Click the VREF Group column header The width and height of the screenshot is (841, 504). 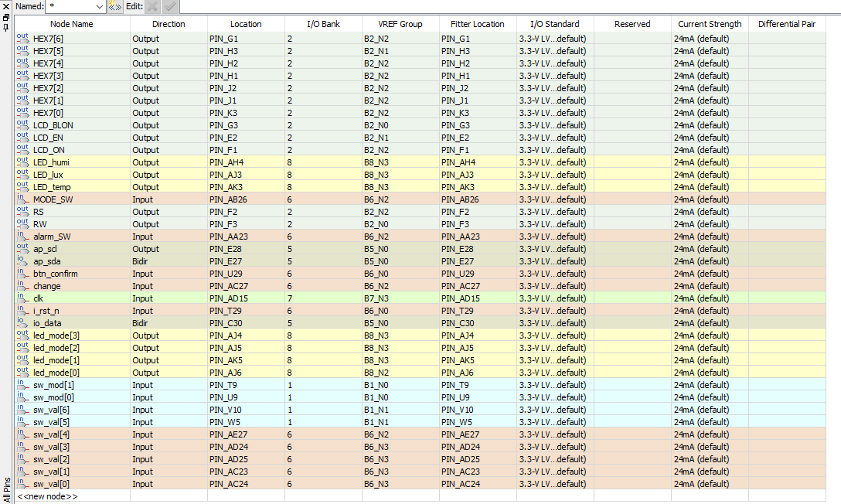(400, 24)
